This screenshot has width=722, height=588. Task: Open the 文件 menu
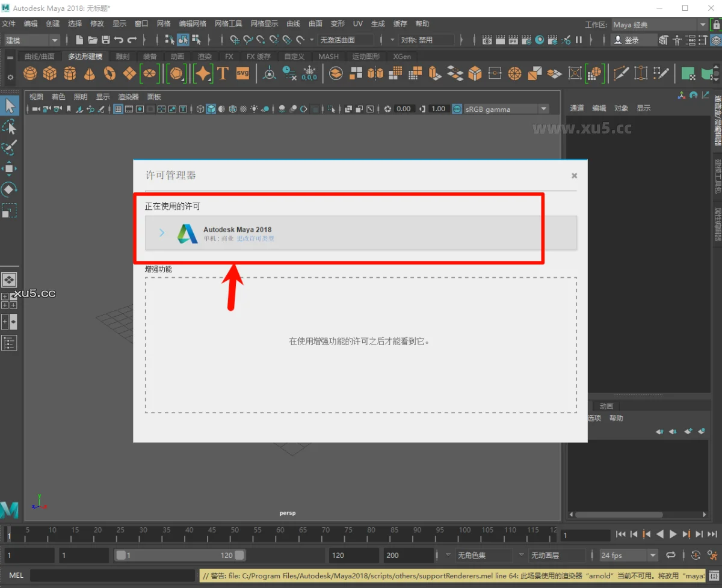coord(8,23)
